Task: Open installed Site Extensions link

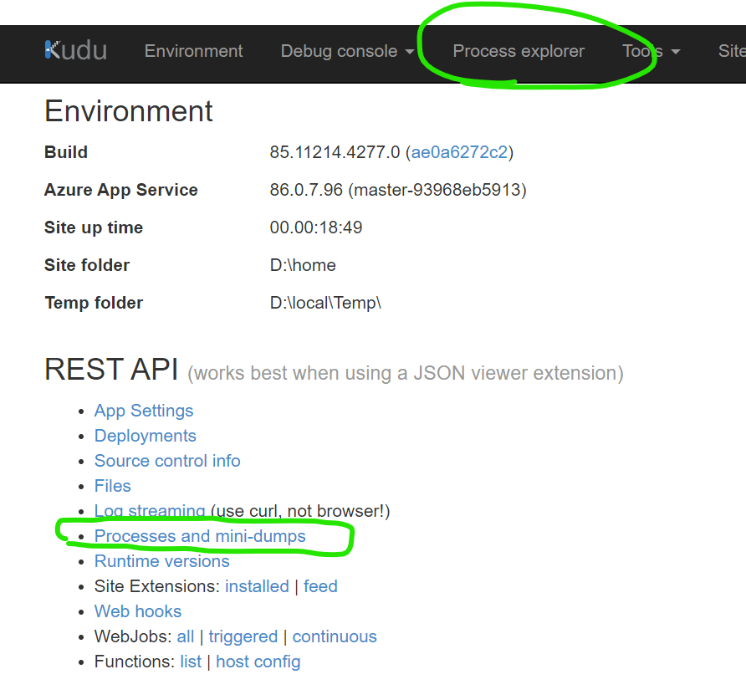Action: tap(257, 586)
